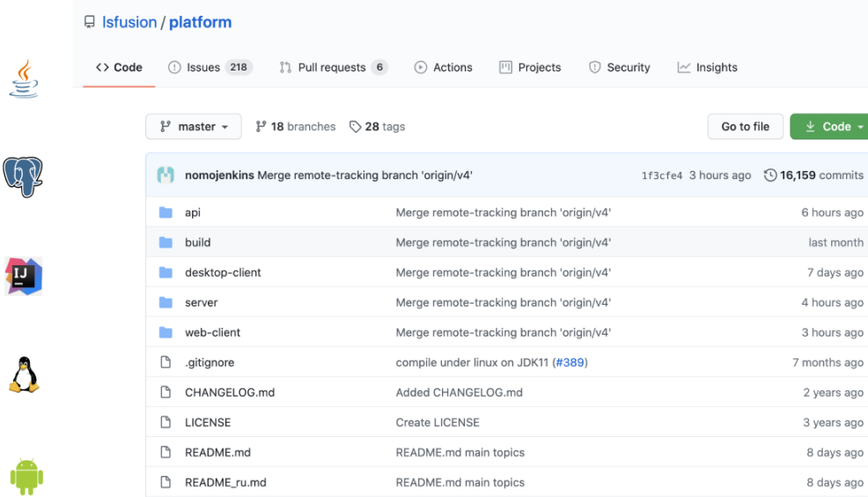Click the desktop-client folder icon
868x497 pixels.
pos(166,272)
